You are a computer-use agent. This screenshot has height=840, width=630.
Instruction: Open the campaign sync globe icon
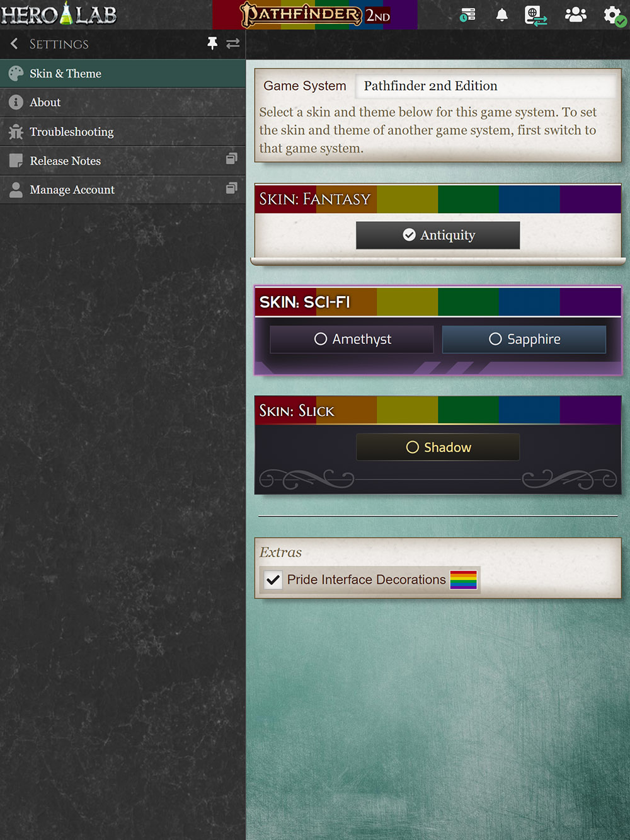click(x=535, y=15)
